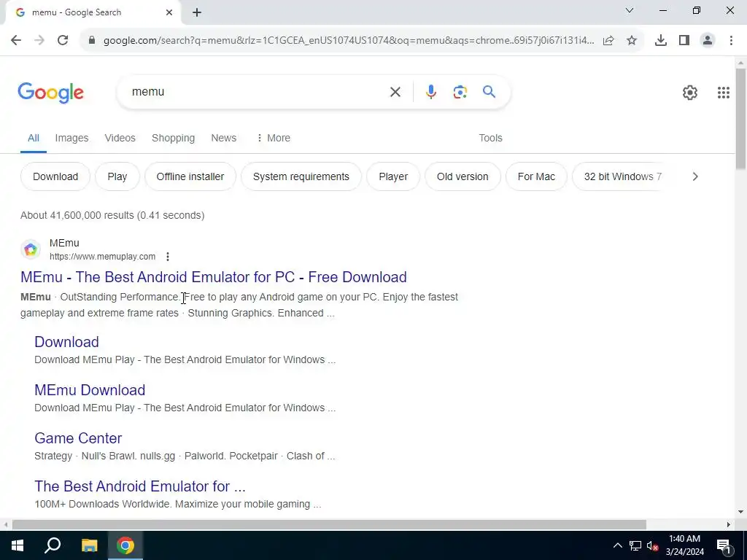Click the vertical scrollbar thumb

740,118
